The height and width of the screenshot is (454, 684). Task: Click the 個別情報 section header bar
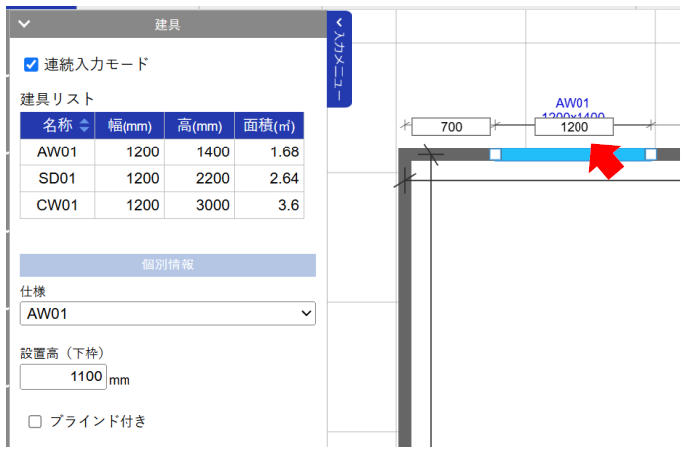point(167,265)
